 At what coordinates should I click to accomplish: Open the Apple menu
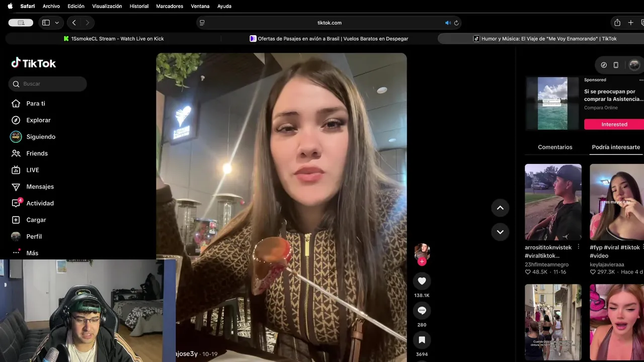click(x=10, y=6)
